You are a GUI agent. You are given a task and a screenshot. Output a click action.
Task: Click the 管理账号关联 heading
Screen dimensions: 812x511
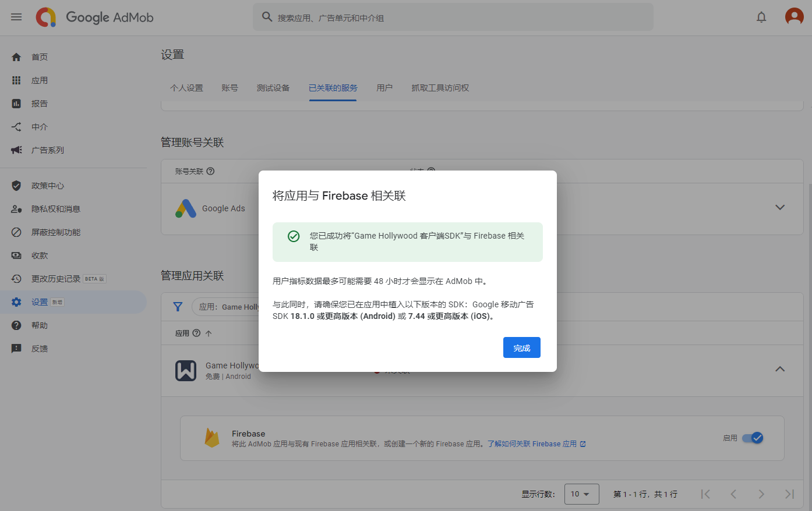tap(192, 143)
